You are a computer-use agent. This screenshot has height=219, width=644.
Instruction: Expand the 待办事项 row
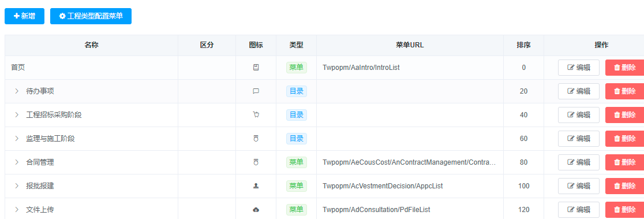tap(17, 91)
